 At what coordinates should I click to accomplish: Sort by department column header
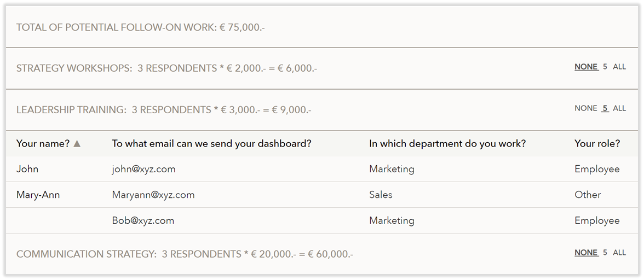pos(447,144)
